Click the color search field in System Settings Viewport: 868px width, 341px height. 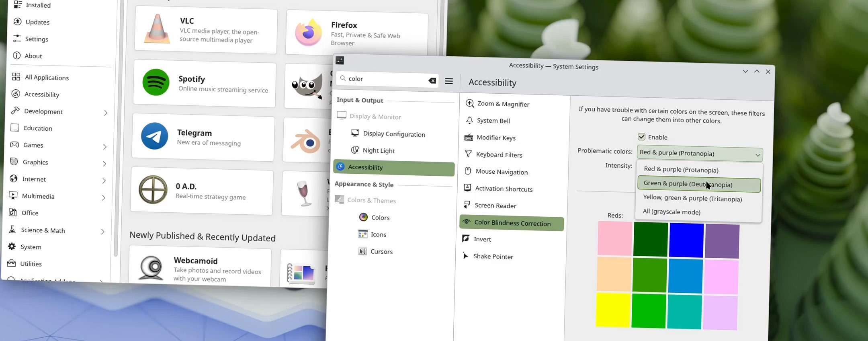[x=387, y=79]
